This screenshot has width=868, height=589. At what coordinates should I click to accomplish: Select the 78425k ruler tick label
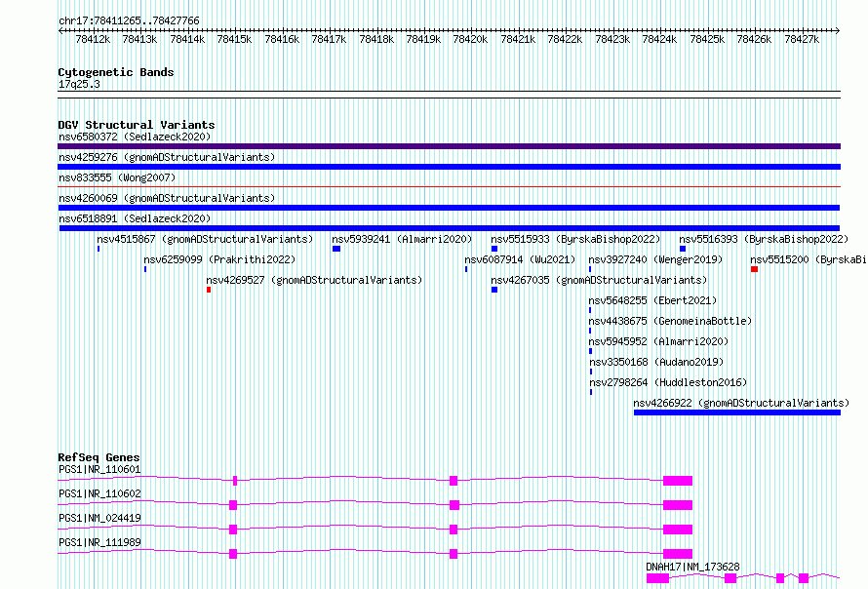(x=707, y=39)
